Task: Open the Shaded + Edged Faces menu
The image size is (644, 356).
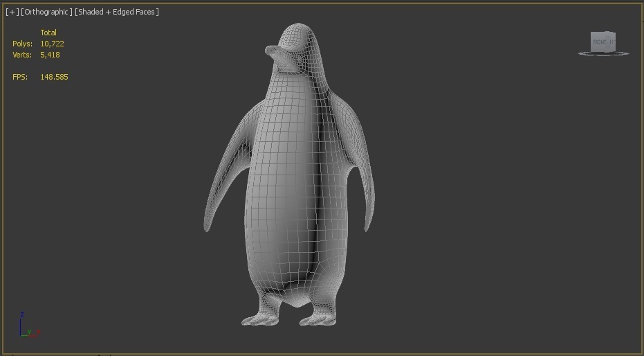Action: 117,12
